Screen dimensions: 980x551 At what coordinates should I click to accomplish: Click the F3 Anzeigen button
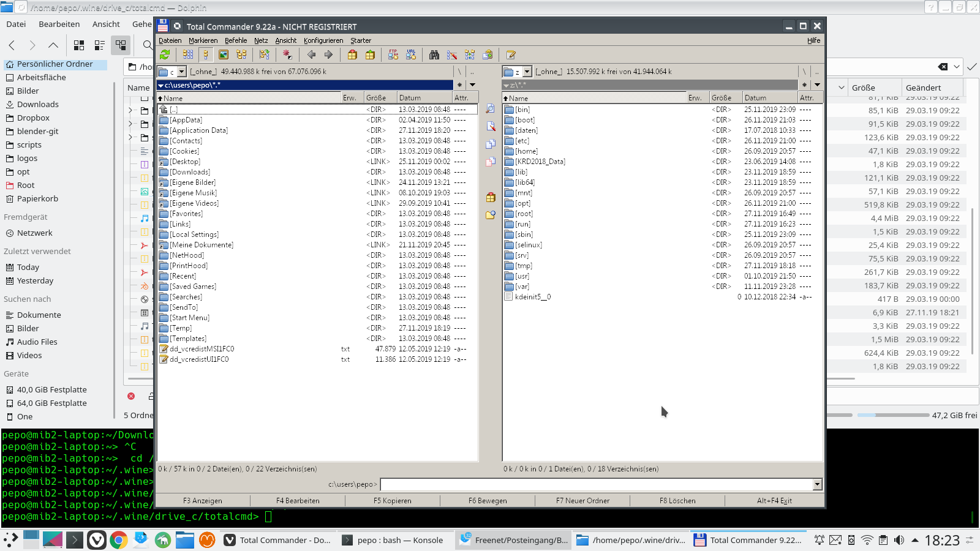coord(203,500)
